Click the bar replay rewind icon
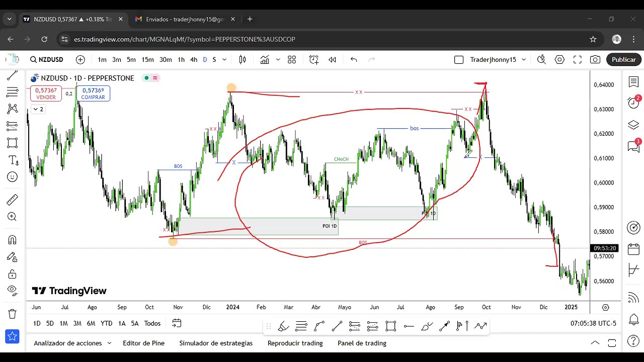The image size is (644, 362). (332, 60)
